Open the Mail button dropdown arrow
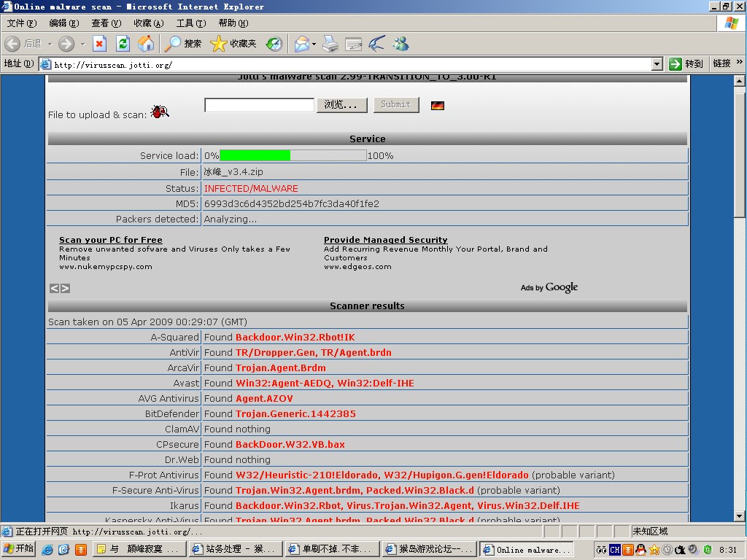The height and width of the screenshot is (560, 747). tap(314, 44)
